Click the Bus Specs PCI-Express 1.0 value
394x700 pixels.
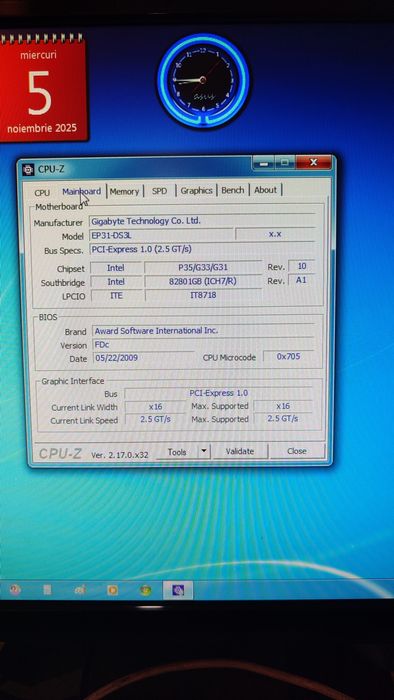[202, 249]
